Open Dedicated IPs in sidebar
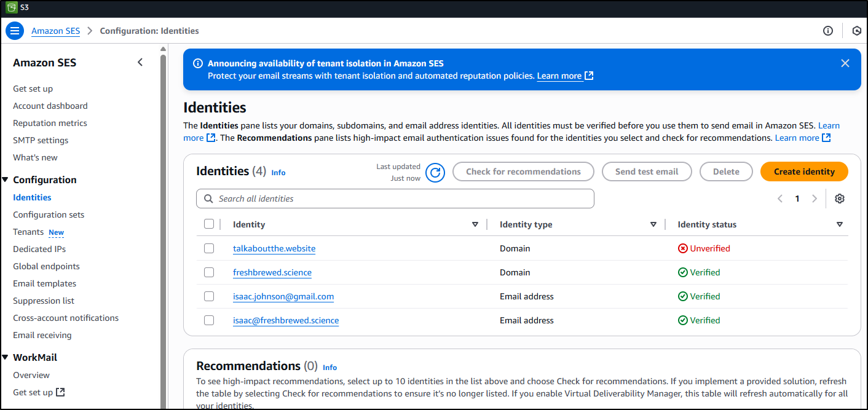 pos(39,249)
